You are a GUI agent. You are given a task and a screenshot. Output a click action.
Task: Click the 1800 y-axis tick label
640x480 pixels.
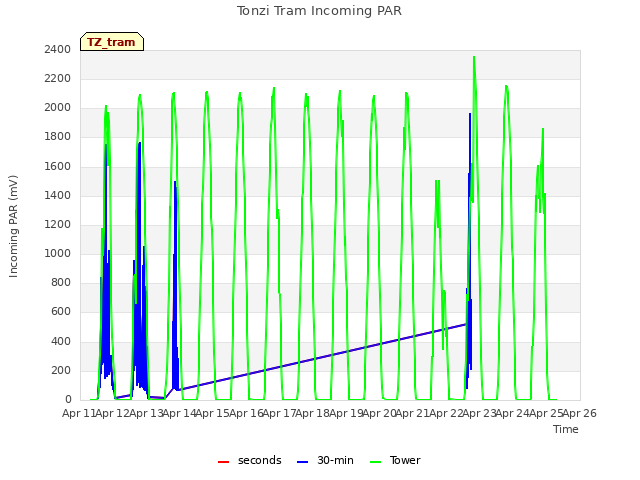(58, 137)
